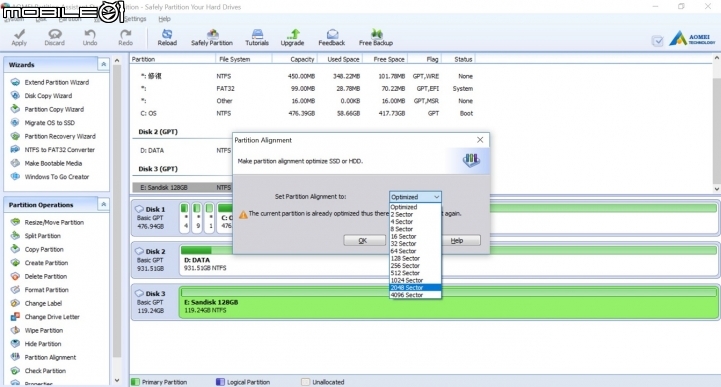721x387 pixels.
Task: Click the Free Backup toolbar icon
Action: 376,37
